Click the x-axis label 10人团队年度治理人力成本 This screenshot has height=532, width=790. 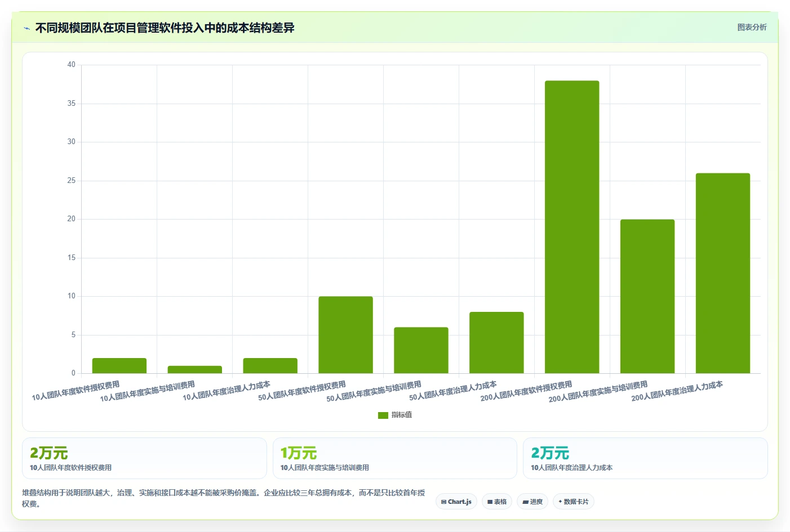coord(227,391)
